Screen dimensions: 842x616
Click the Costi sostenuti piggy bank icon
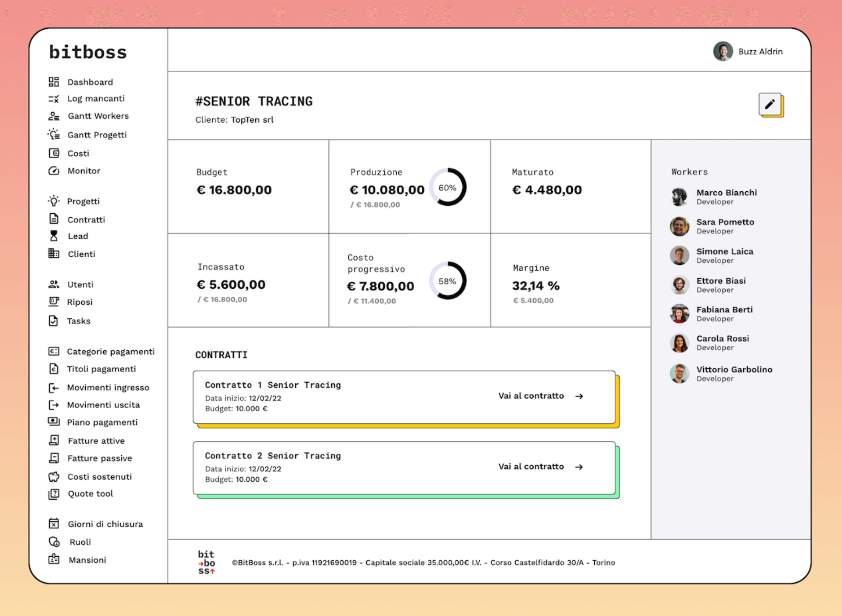[54, 476]
